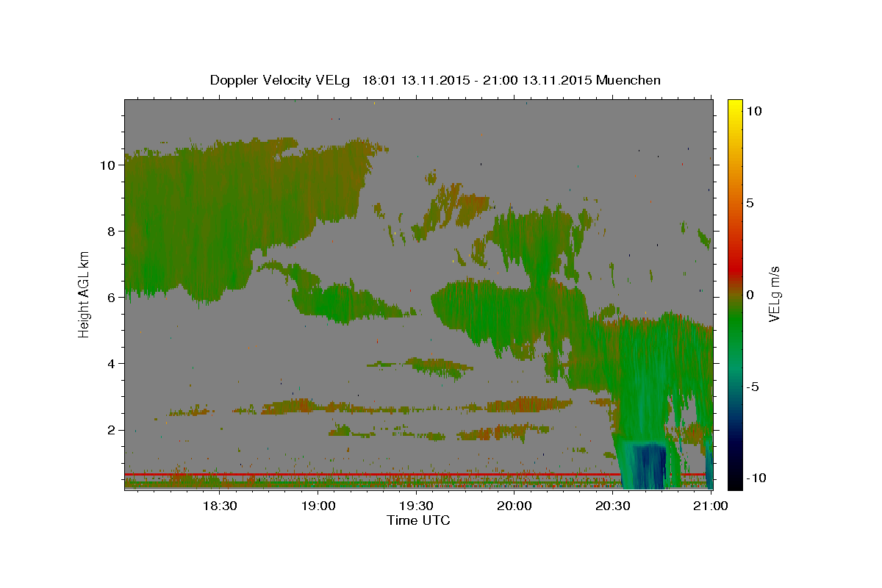
Task: Click the dark blue precipitation core near 20:40
Action: tap(649, 465)
